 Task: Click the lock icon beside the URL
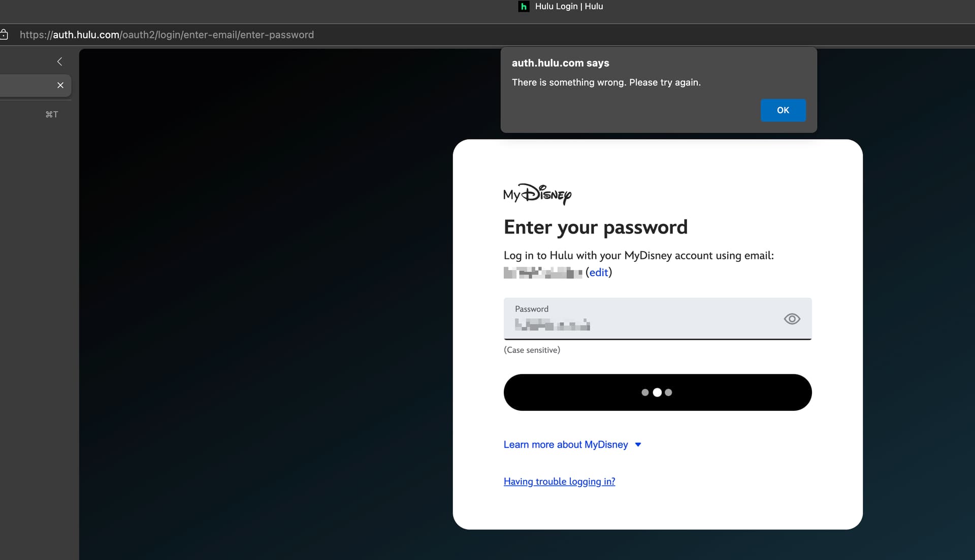click(x=4, y=35)
